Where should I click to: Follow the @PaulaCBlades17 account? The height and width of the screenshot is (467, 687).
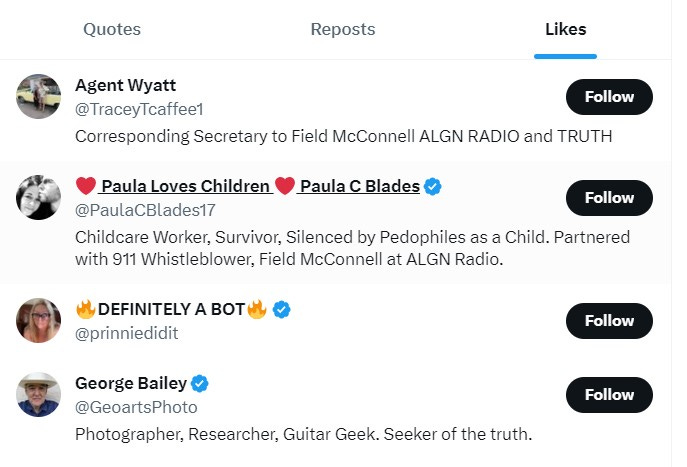point(609,198)
